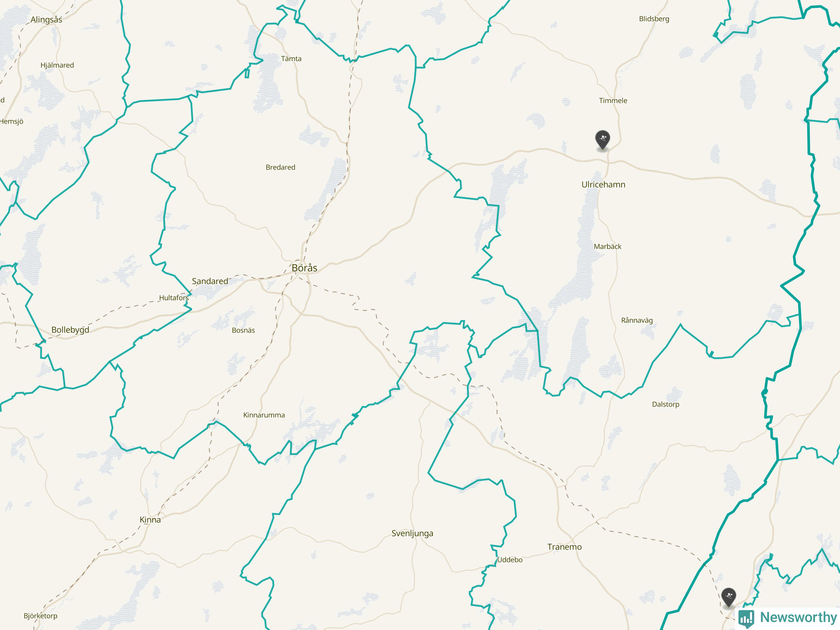Select the Bollebygd label
This screenshot has height=630, width=840.
[70, 330]
